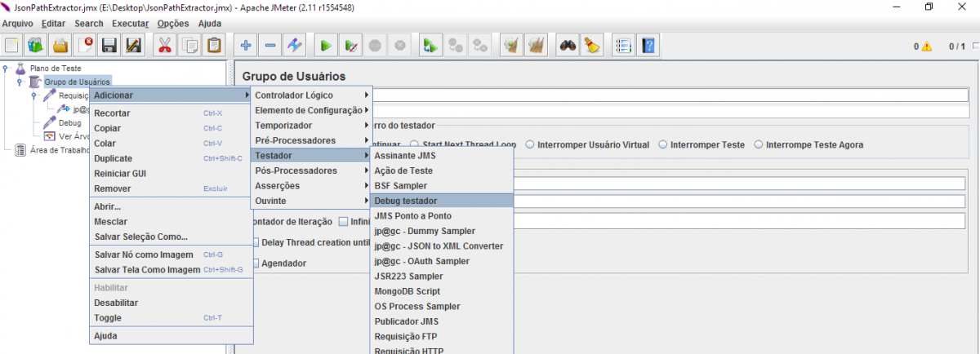The image size is (980, 354).
Task: Expand Controlador Lógico submenu
Action: coord(311,95)
